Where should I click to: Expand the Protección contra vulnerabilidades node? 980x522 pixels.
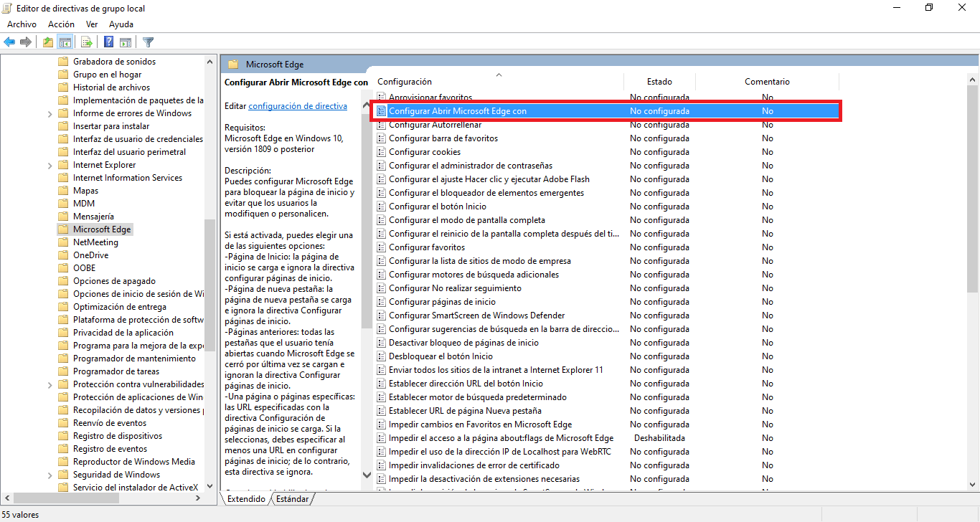50,384
